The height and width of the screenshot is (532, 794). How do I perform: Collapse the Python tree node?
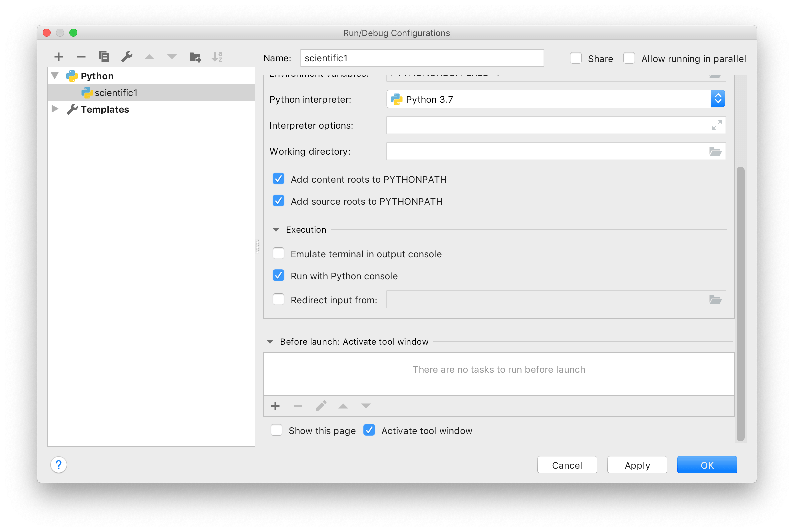pos(55,76)
